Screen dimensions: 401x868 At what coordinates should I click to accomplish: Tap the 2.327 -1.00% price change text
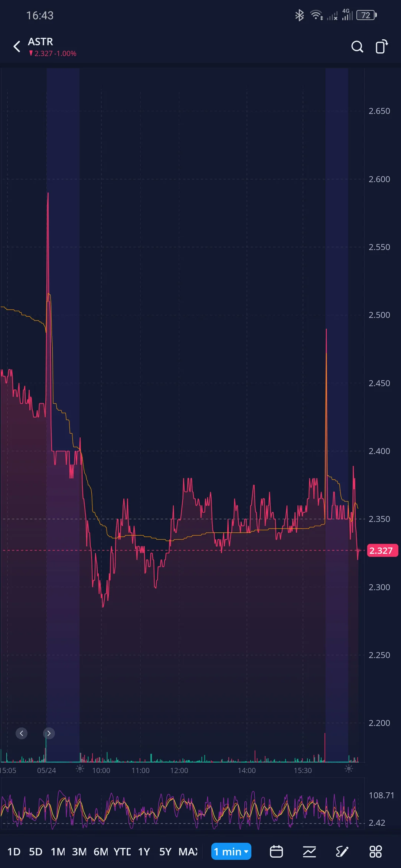(53, 53)
